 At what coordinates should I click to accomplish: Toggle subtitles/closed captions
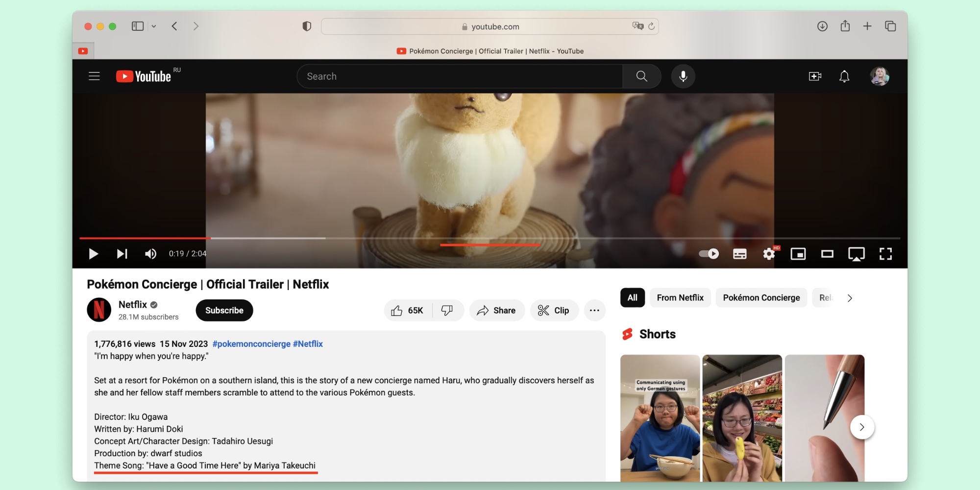pyautogui.click(x=740, y=254)
